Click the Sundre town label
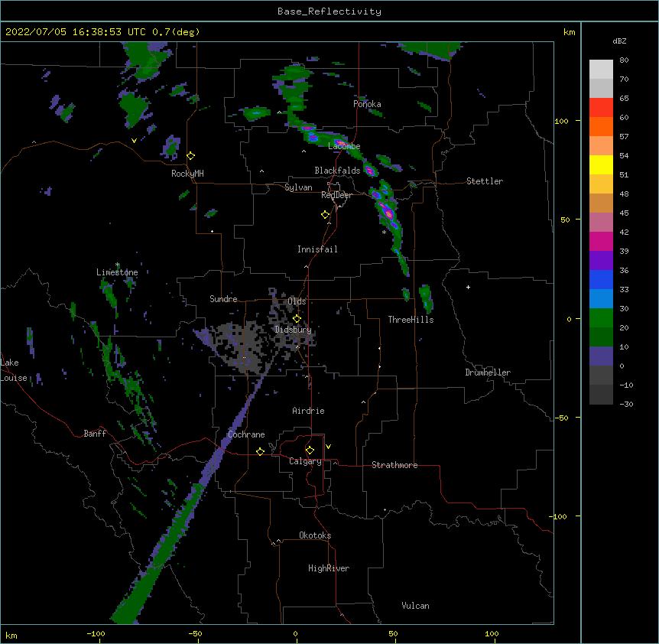 tap(223, 299)
